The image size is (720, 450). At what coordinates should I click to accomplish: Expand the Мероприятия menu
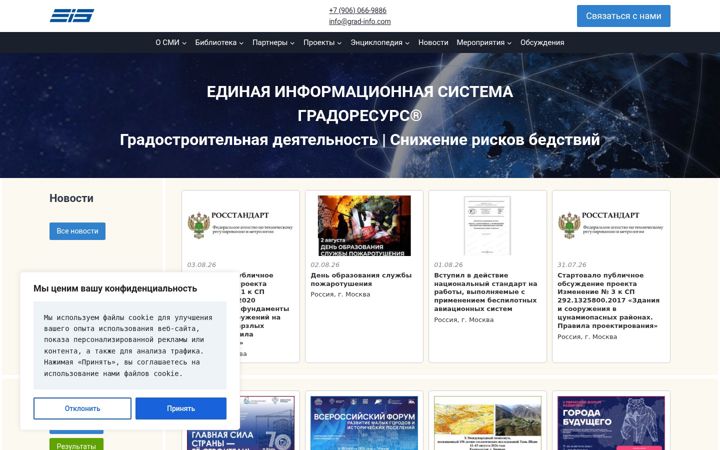pyautogui.click(x=484, y=42)
